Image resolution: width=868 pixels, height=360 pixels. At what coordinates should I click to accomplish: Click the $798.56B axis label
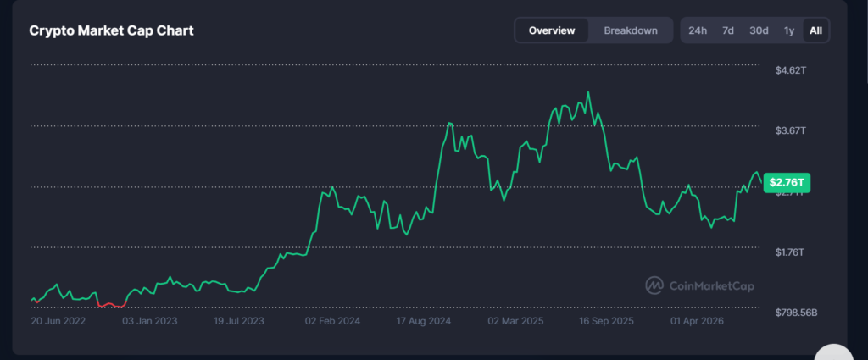coord(796,313)
